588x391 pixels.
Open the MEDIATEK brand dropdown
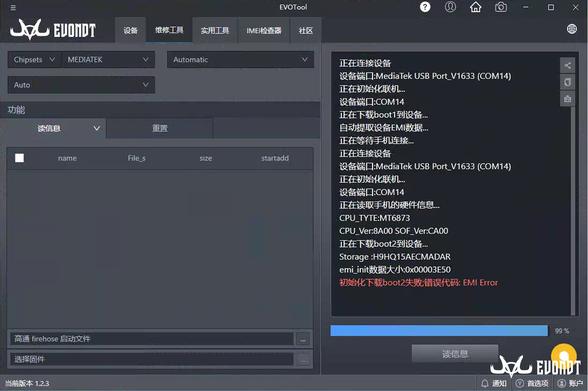click(x=108, y=60)
